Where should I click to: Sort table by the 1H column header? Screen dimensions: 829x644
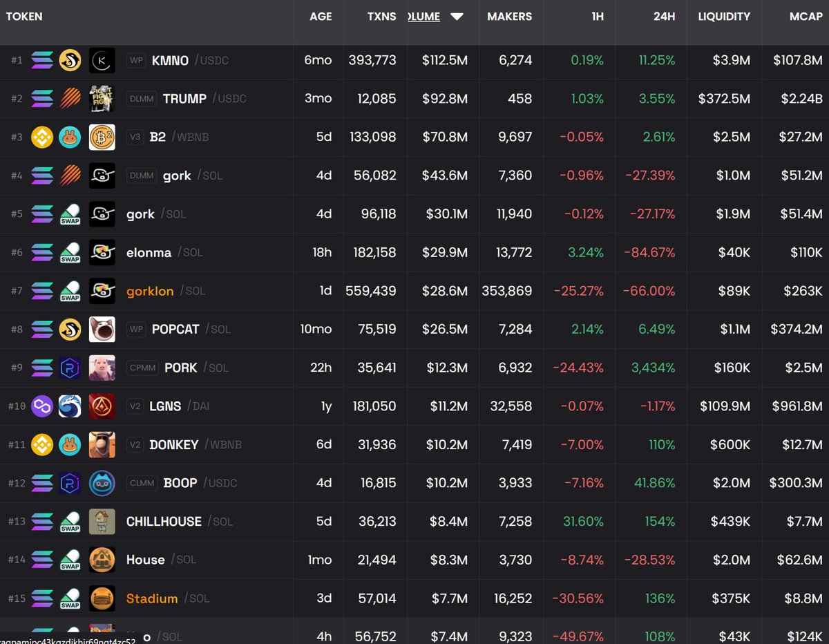coord(598,17)
